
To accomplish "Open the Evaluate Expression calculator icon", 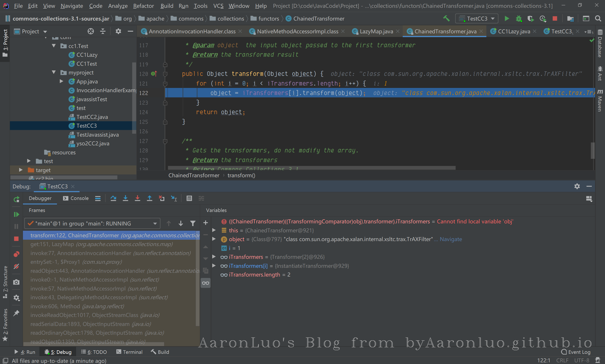I will (189, 199).
